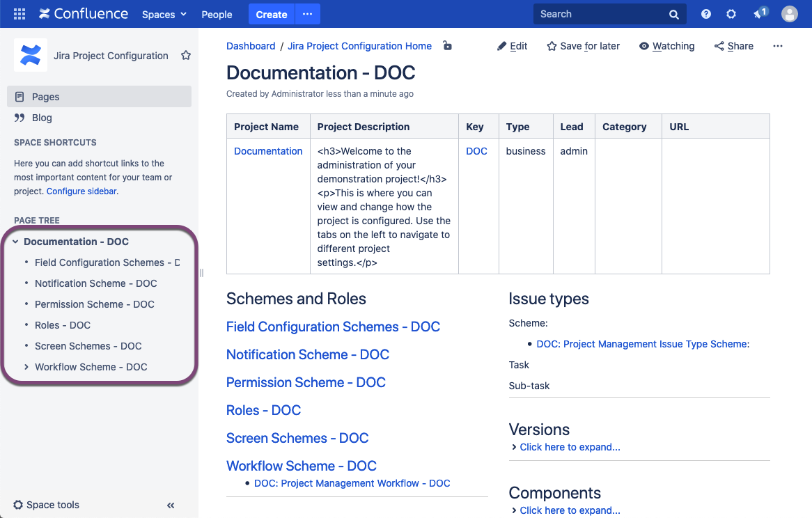Click the search magnifier icon
Viewport: 812px width, 518px height.
pos(673,15)
